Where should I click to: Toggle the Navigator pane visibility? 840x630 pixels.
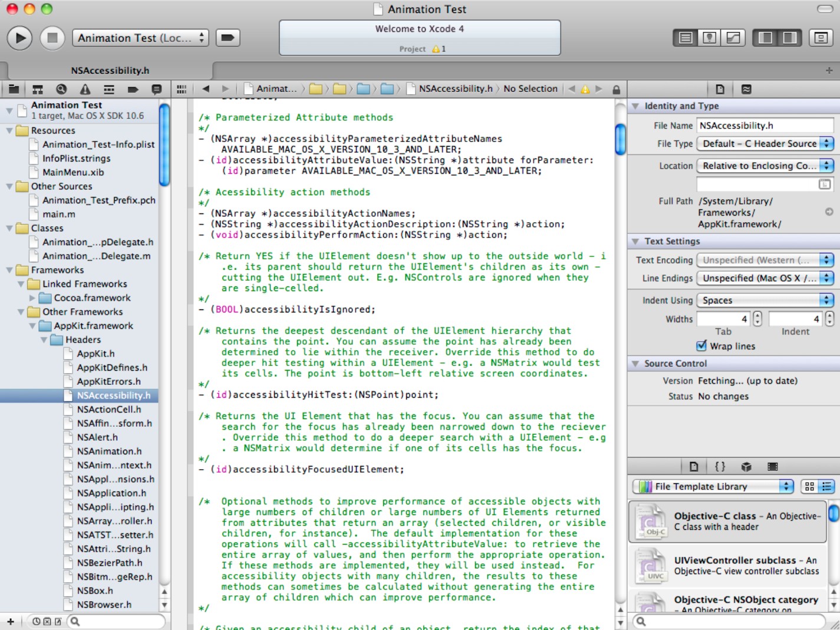[765, 38]
